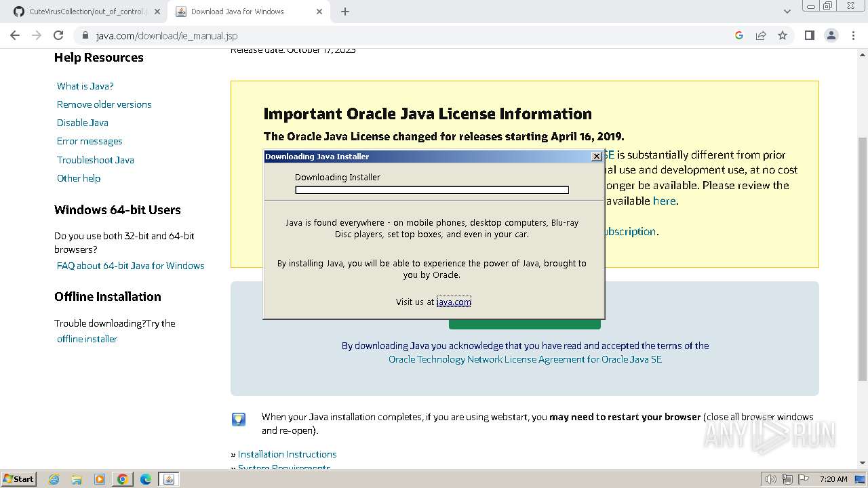Go back using browser back arrow

point(15,35)
